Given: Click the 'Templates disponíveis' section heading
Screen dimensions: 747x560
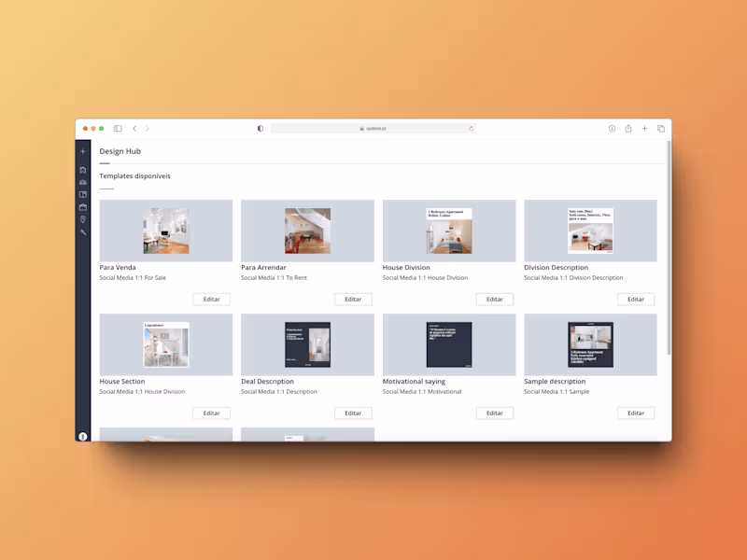Looking at the screenshot, I should pyautogui.click(x=134, y=175).
